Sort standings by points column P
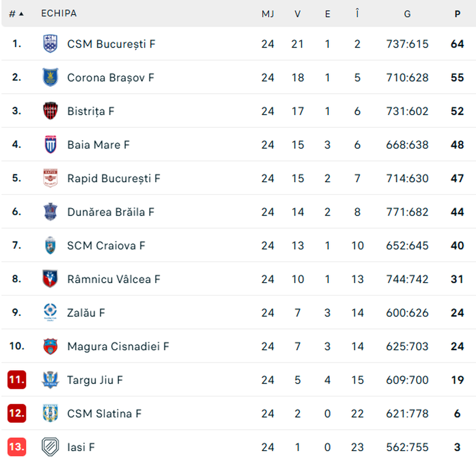476x457 pixels. (457, 14)
